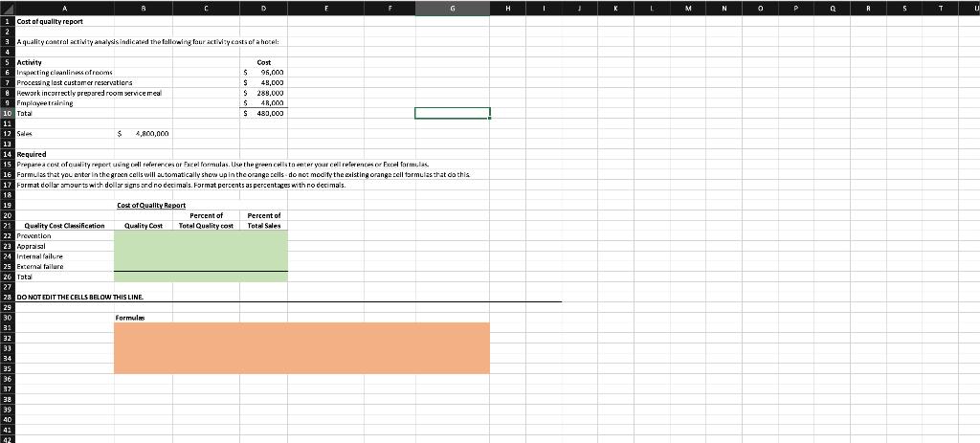Select column C header
This screenshot has width=980, height=443.
(x=206, y=8)
